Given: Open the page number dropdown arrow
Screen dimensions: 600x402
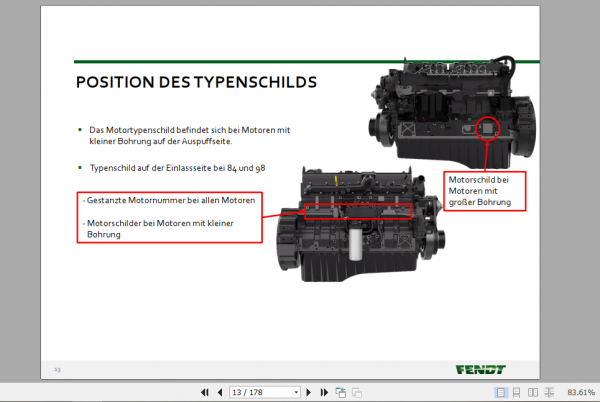Looking at the screenshot, I should coord(296,392).
